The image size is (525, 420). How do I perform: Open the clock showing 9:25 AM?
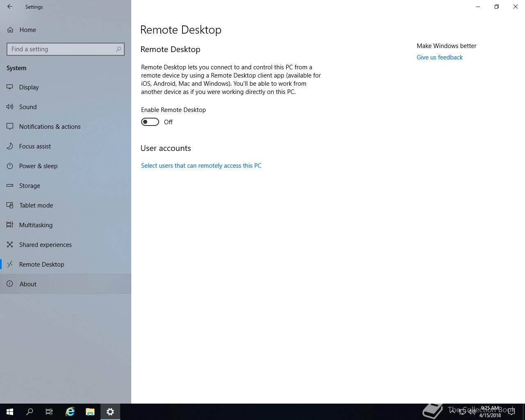pyautogui.click(x=490, y=412)
